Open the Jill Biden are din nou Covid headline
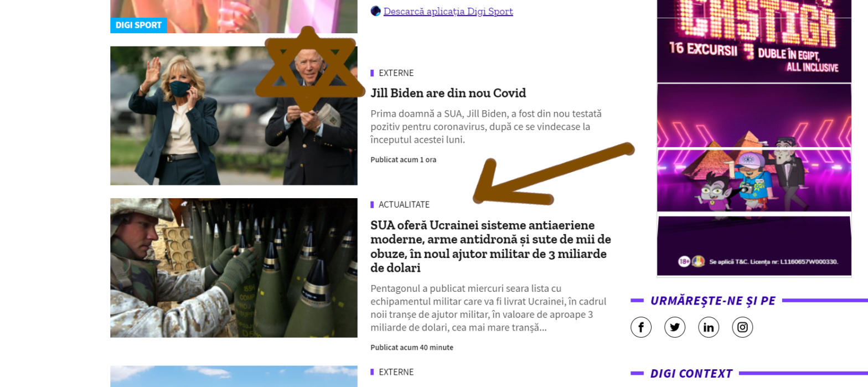The width and height of the screenshot is (868, 387). (x=448, y=93)
